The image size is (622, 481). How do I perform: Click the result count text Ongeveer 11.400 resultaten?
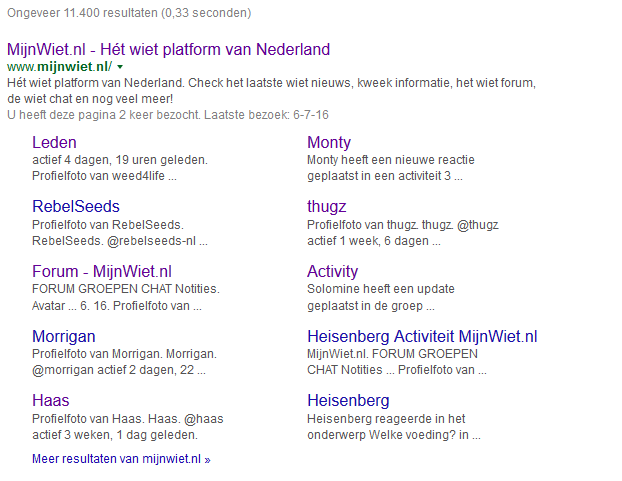pos(129,13)
